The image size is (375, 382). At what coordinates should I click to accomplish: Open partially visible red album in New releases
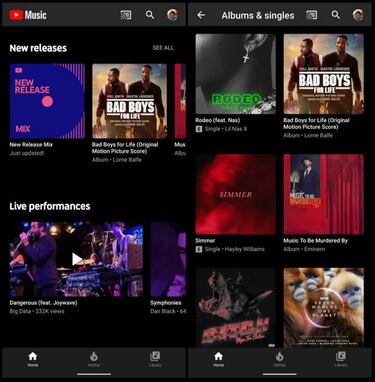[x=180, y=101]
